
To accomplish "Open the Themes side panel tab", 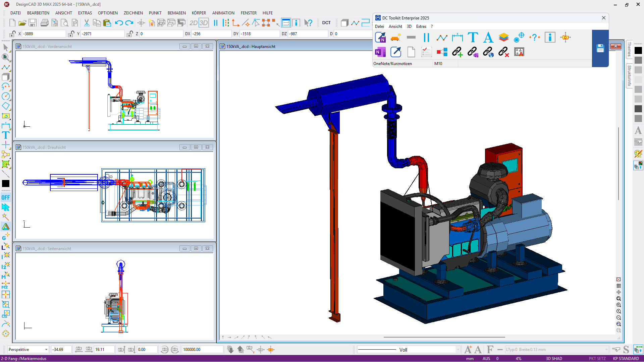I will (x=629, y=49).
